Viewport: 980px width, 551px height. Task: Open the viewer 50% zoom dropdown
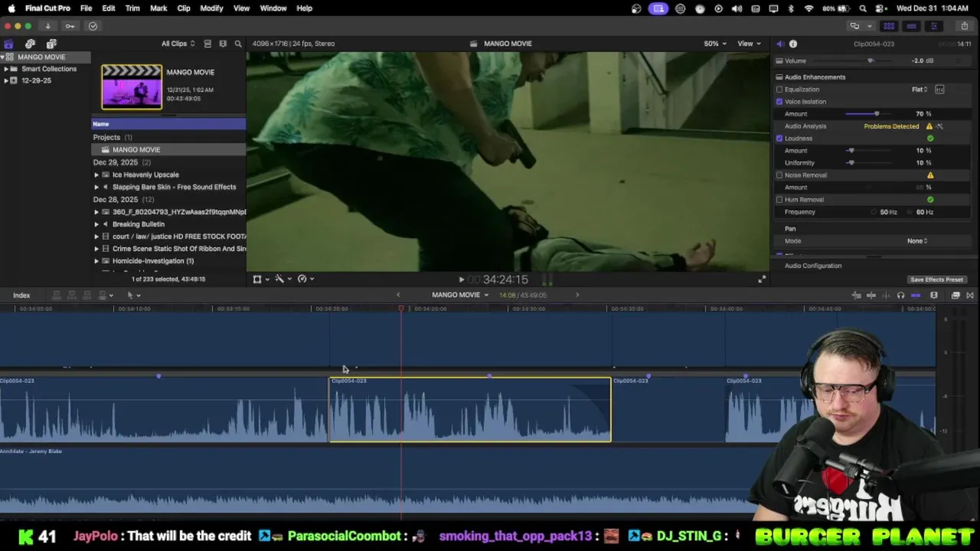pyautogui.click(x=715, y=44)
